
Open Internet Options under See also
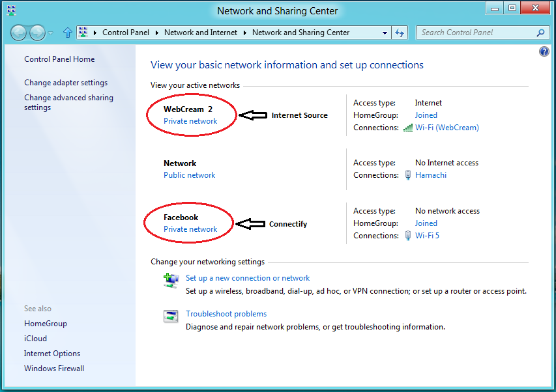tap(52, 354)
